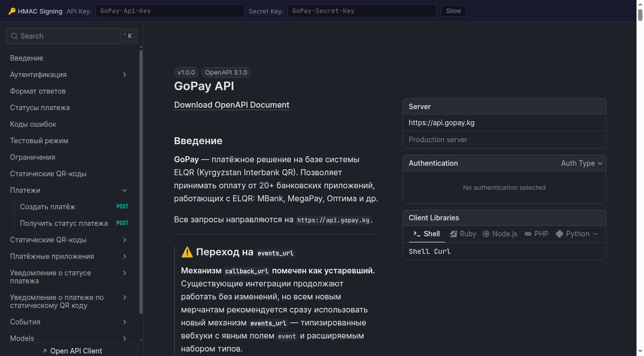Expand the Аутентификация section
644x356 pixels.
124,75
